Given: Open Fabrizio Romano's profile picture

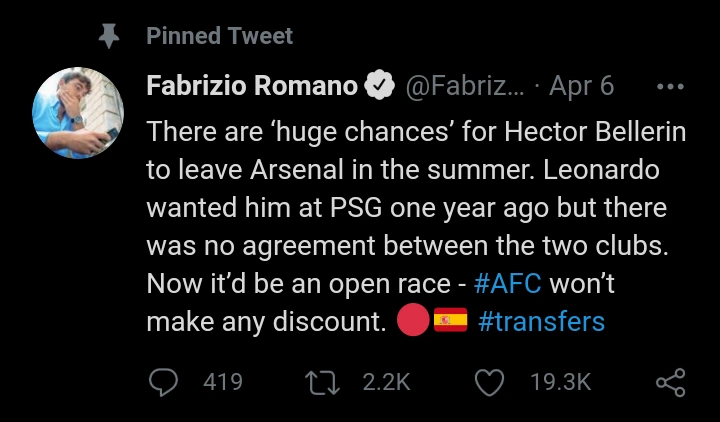Looking at the screenshot, I should (78, 114).
